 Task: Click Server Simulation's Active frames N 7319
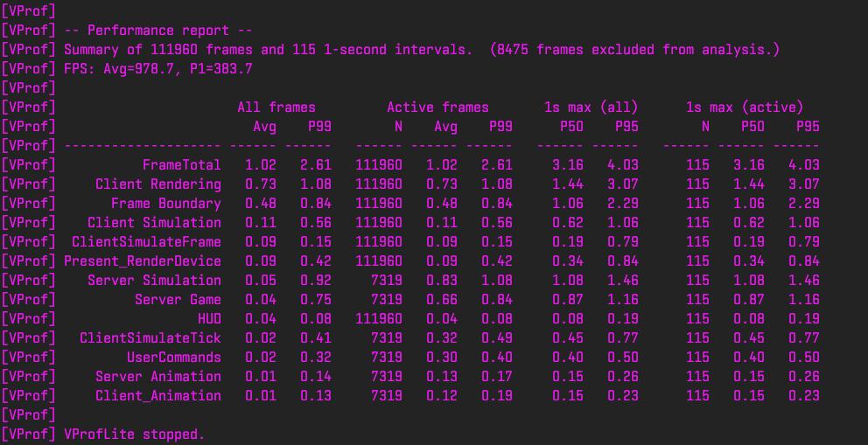pyautogui.click(x=387, y=281)
